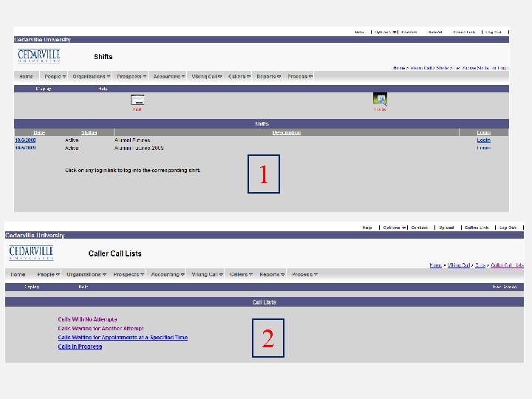Expand the People dropdown on the Caller Call Lists page
Screen dimensions: 532x399
click(x=48, y=274)
